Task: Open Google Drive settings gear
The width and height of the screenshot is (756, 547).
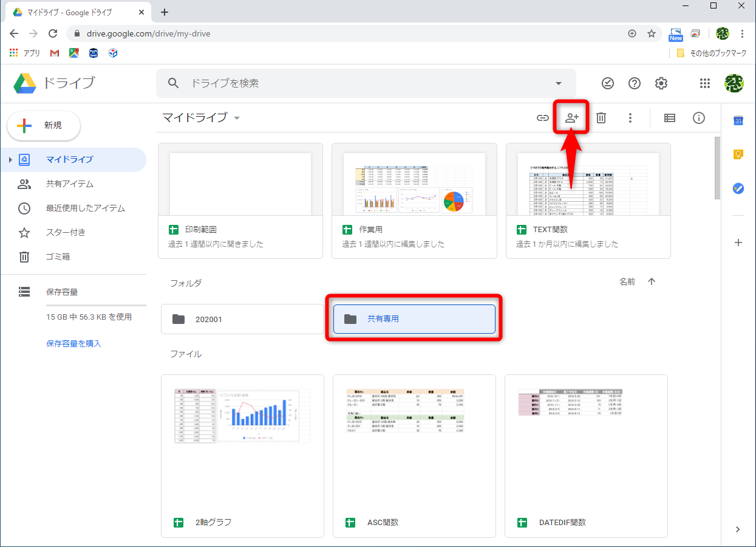Action: click(x=661, y=83)
